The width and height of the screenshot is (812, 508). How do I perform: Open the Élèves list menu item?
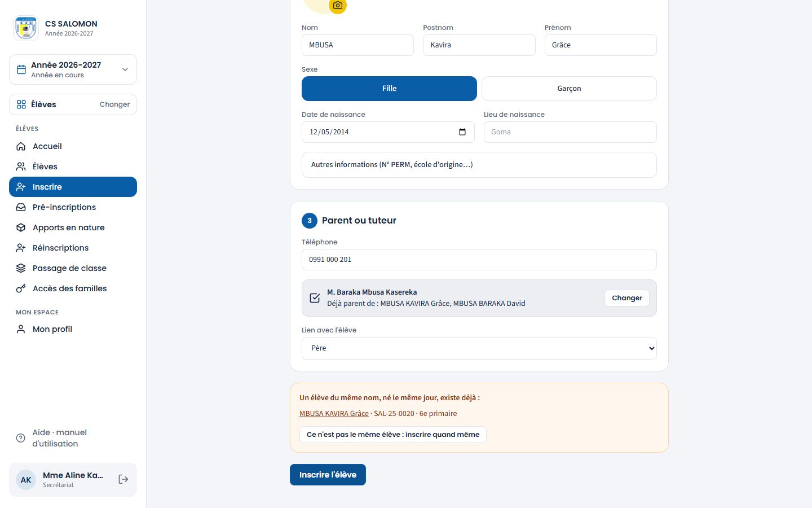[73, 167]
